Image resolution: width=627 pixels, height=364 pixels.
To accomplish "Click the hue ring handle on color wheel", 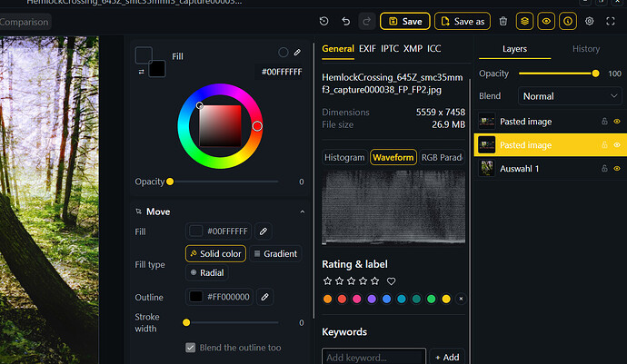I will click(257, 126).
